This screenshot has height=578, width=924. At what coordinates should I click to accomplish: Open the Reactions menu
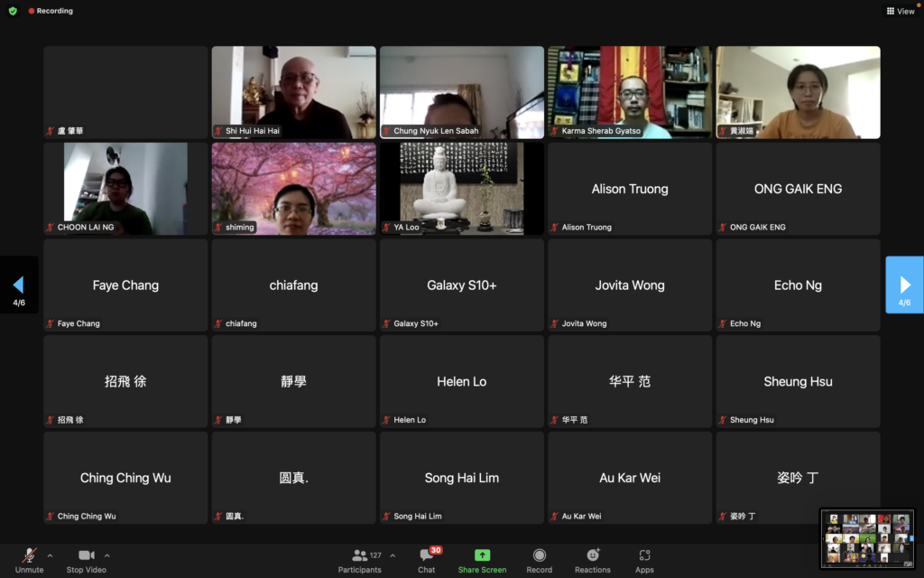pos(593,555)
